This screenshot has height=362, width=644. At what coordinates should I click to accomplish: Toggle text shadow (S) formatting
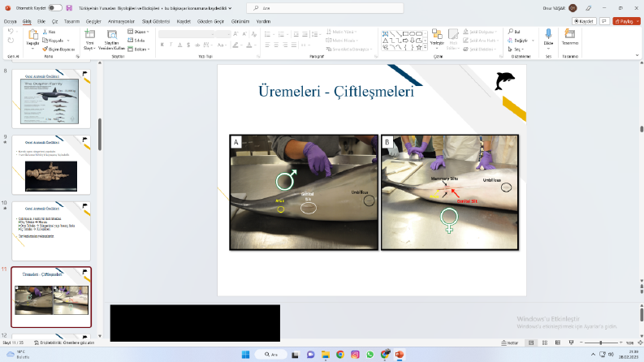point(188,45)
